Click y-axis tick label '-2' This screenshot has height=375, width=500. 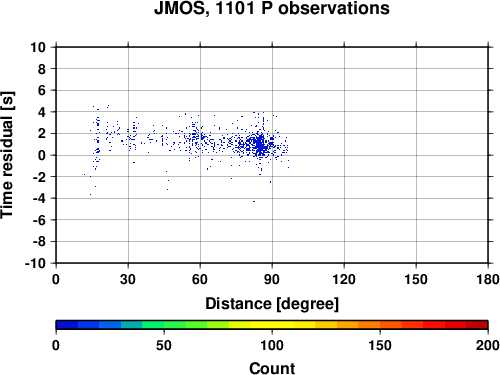pyautogui.click(x=39, y=177)
